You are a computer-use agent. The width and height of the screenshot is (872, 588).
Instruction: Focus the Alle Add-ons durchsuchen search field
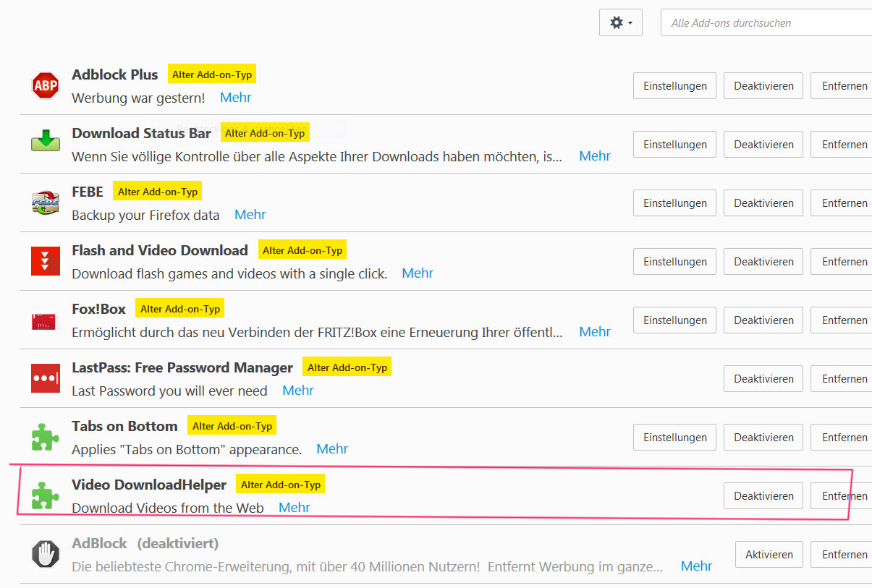click(767, 23)
